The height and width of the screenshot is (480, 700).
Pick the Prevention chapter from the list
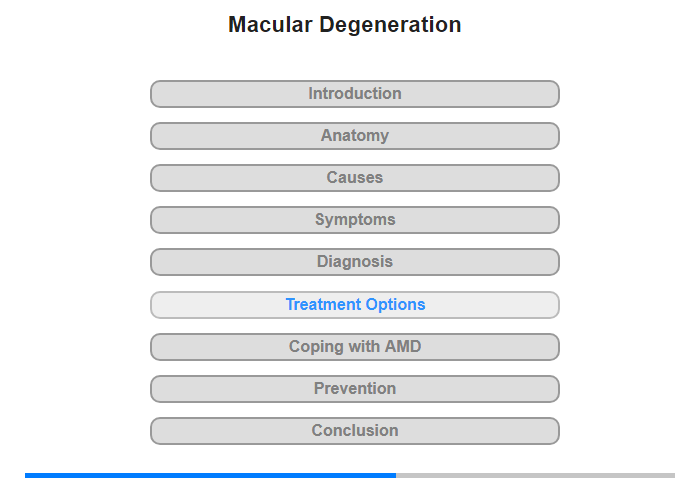354,388
